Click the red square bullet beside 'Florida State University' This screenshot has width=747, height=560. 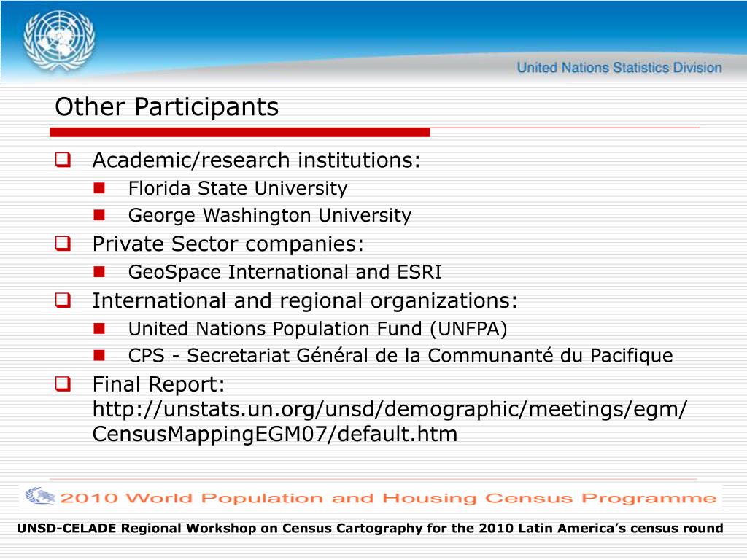(99, 188)
